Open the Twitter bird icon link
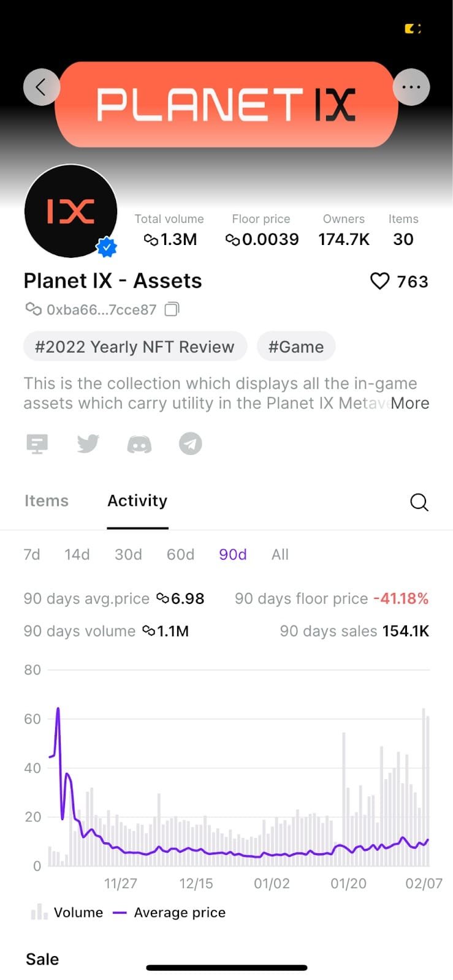 point(88,443)
